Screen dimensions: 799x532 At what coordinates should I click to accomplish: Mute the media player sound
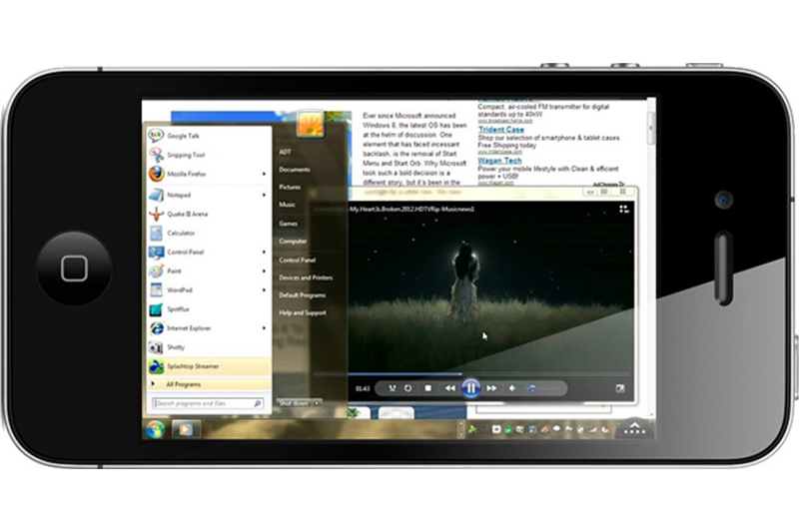[x=512, y=387]
